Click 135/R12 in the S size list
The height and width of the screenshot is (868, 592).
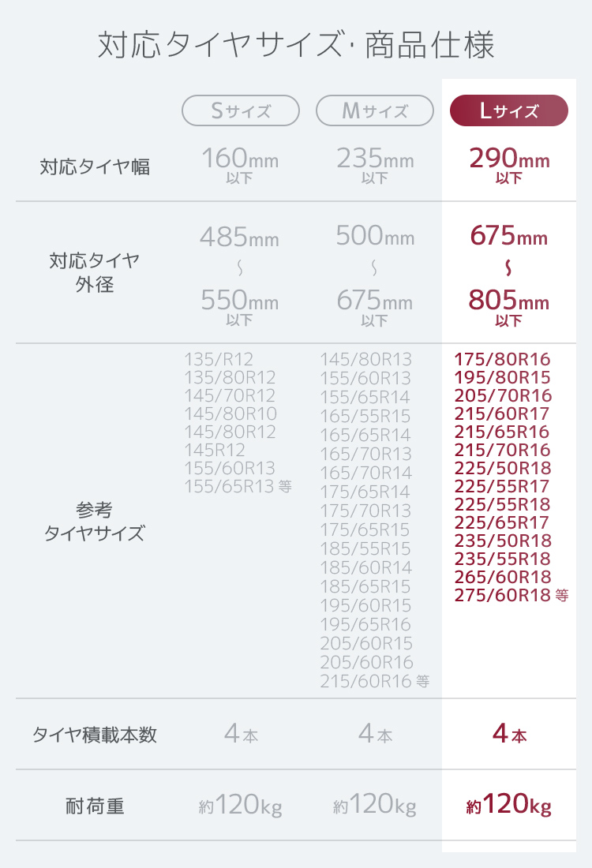click(218, 359)
